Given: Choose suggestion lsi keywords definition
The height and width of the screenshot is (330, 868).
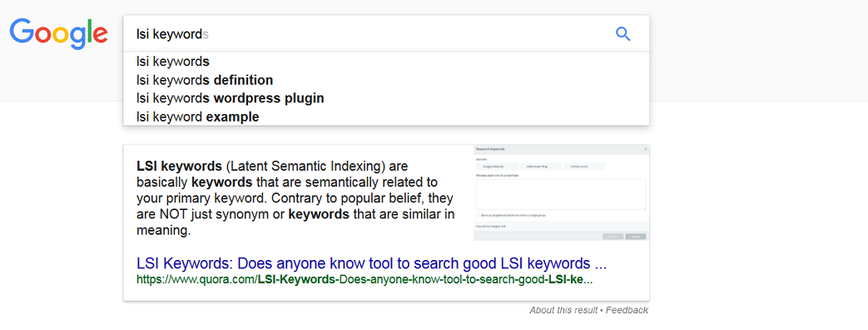Looking at the screenshot, I should coord(386,81).
